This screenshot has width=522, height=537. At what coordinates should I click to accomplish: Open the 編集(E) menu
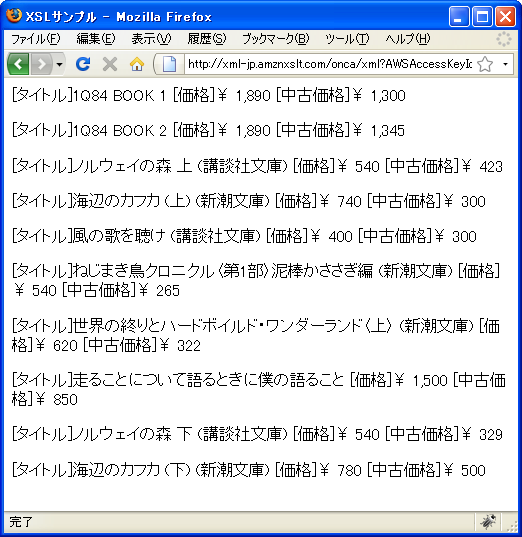pos(96,39)
